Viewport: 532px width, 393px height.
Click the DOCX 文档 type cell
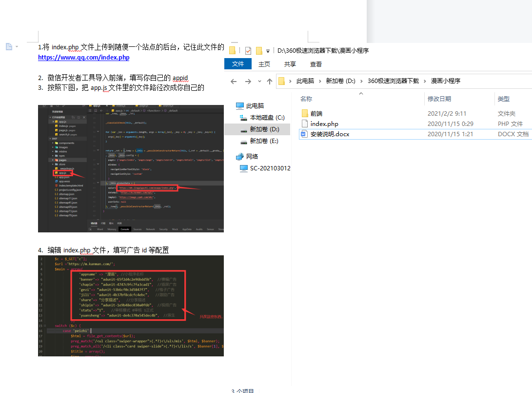(513, 134)
